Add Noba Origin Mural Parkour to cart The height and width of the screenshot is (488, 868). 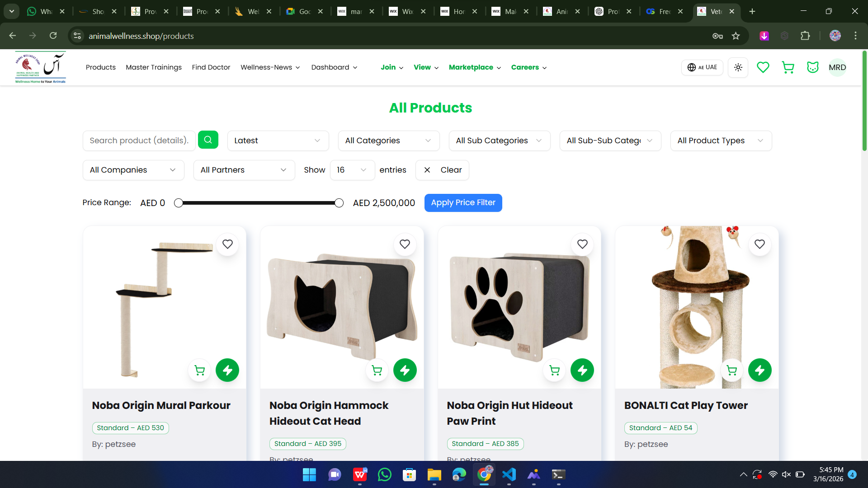(x=199, y=371)
